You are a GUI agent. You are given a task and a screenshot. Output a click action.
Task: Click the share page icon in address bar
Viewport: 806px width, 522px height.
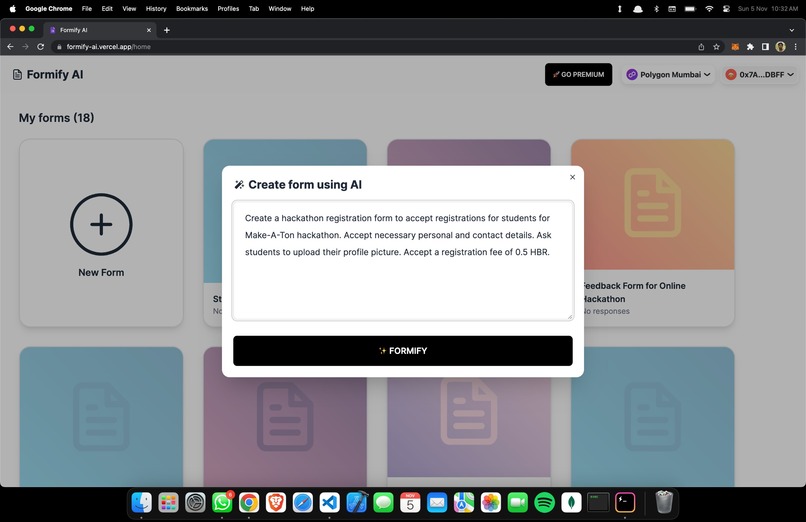point(701,47)
